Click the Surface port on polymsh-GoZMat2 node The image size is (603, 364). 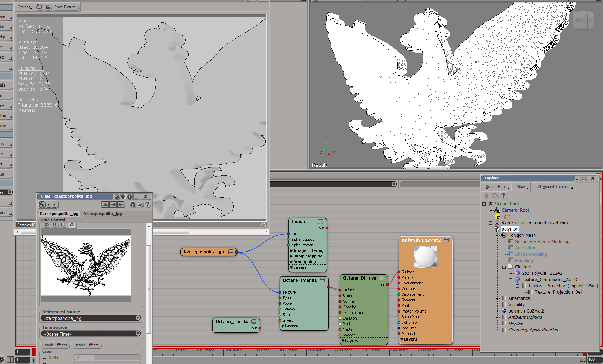399,272
